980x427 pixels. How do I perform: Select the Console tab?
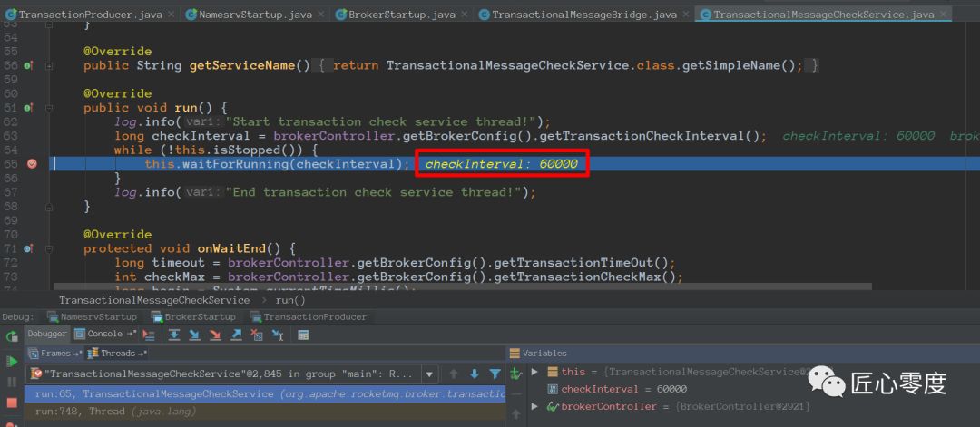[104, 334]
